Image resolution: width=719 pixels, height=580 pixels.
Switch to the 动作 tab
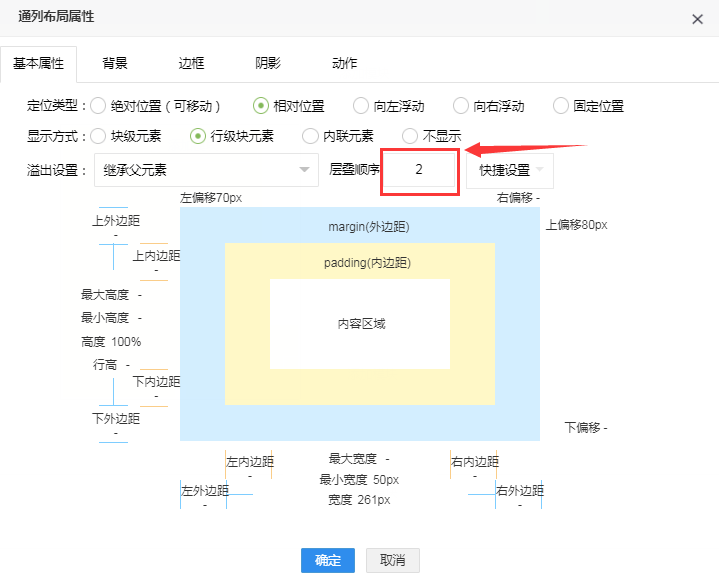[x=344, y=63]
